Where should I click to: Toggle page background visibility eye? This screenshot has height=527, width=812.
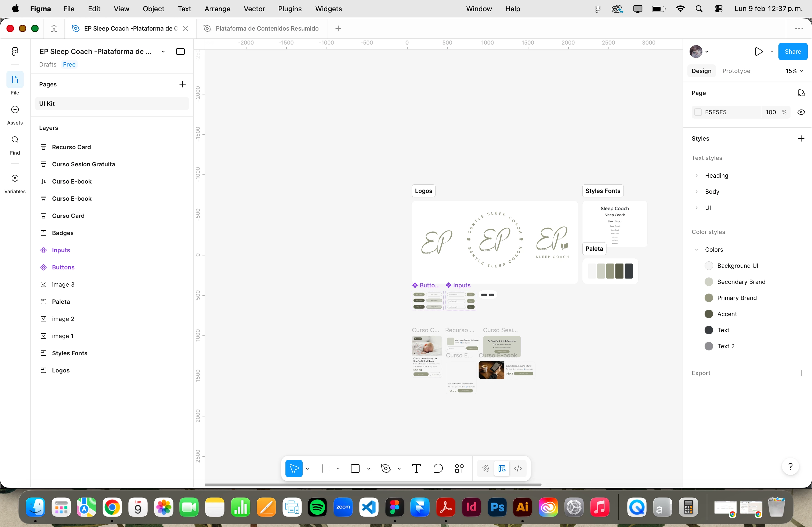click(x=801, y=112)
